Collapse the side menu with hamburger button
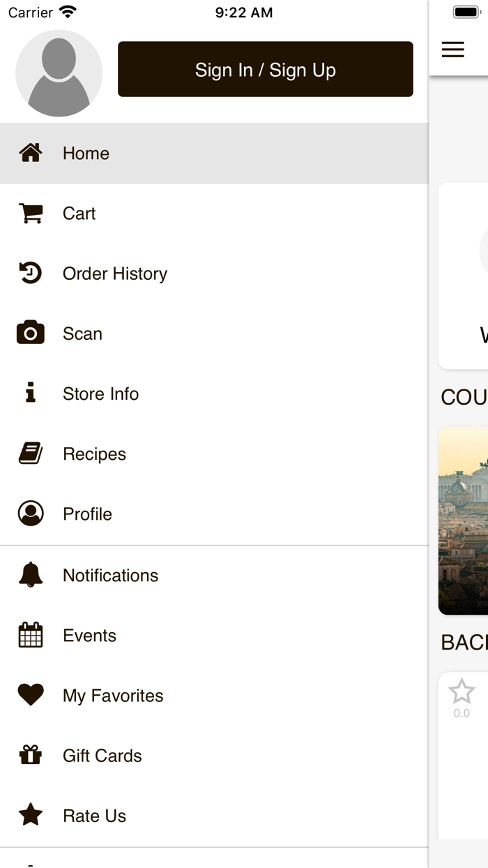Viewport: 488px width, 868px height. (453, 50)
